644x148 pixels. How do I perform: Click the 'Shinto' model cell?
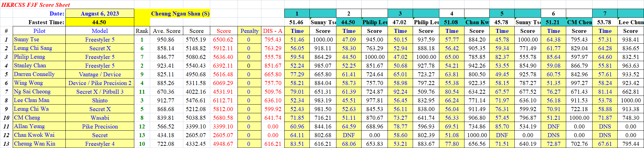coord(100,100)
